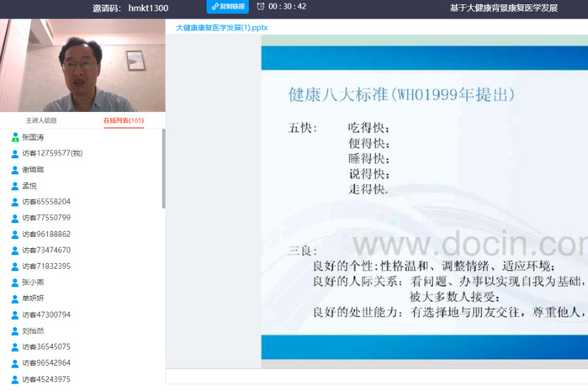Click the user icon beside 单妍妍
The image size is (588, 391).
[x=14, y=299]
